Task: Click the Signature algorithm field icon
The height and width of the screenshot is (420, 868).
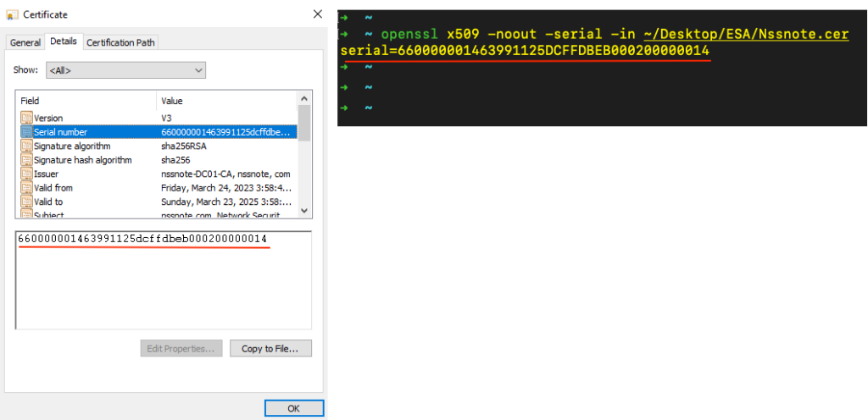Action: tap(26, 146)
